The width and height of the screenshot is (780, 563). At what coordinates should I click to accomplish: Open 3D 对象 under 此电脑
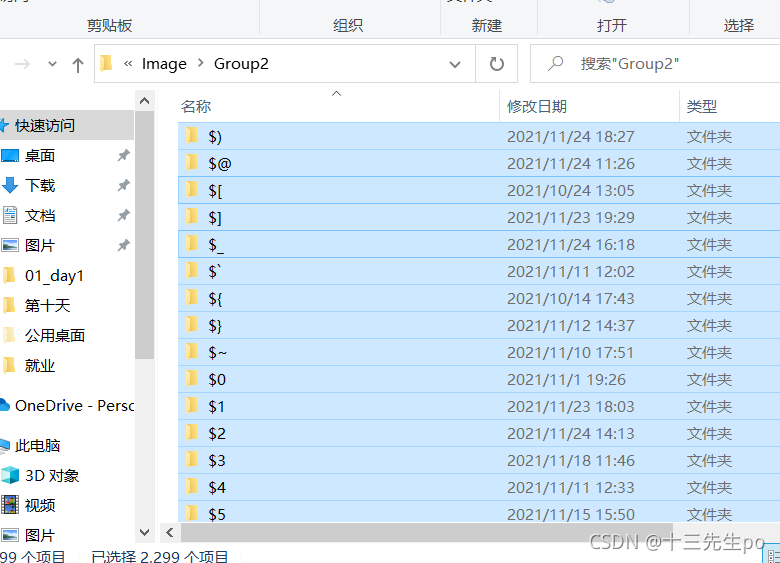(52, 475)
